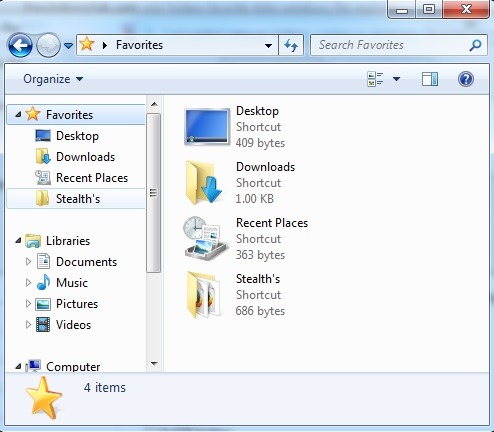Click the navigation pane scrollbar down arrow
494x432 pixels.
154,364
